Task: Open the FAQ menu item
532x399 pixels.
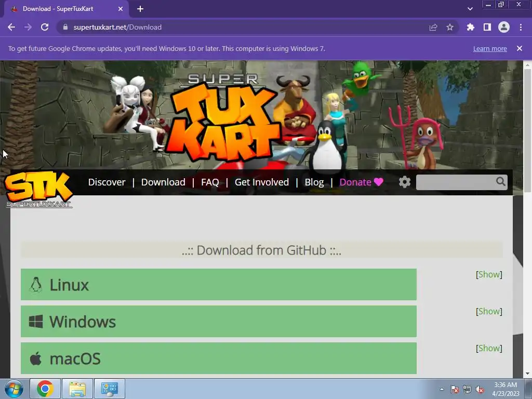Action: click(x=210, y=182)
